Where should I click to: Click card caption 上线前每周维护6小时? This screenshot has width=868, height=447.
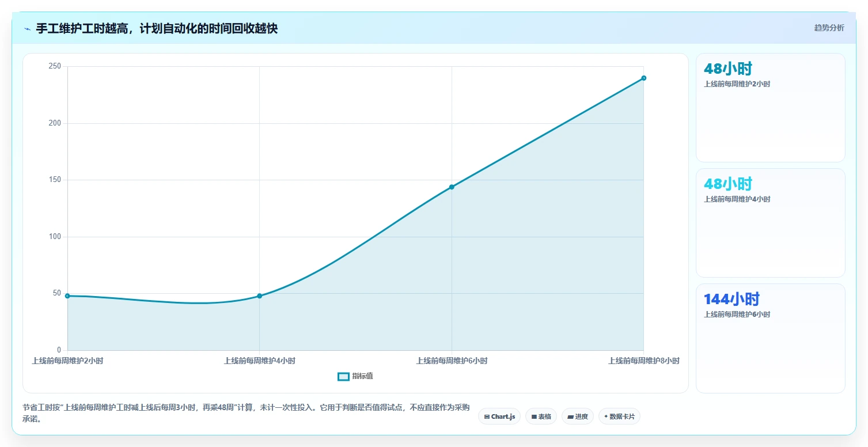[x=737, y=315]
